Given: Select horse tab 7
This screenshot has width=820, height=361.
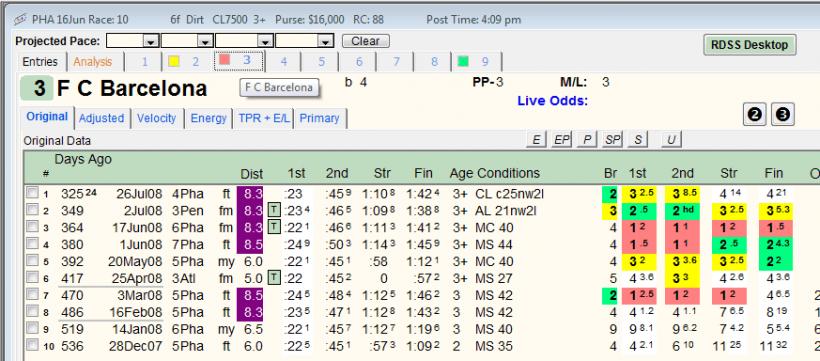Looking at the screenshot, I should pos(396,62).
